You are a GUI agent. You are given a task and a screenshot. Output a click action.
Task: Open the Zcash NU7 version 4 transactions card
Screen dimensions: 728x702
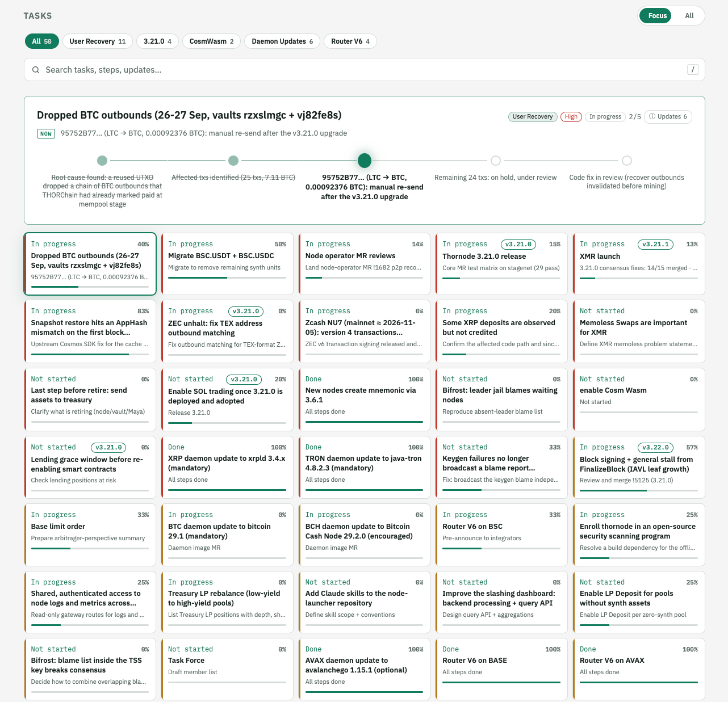tap(365, 331)
